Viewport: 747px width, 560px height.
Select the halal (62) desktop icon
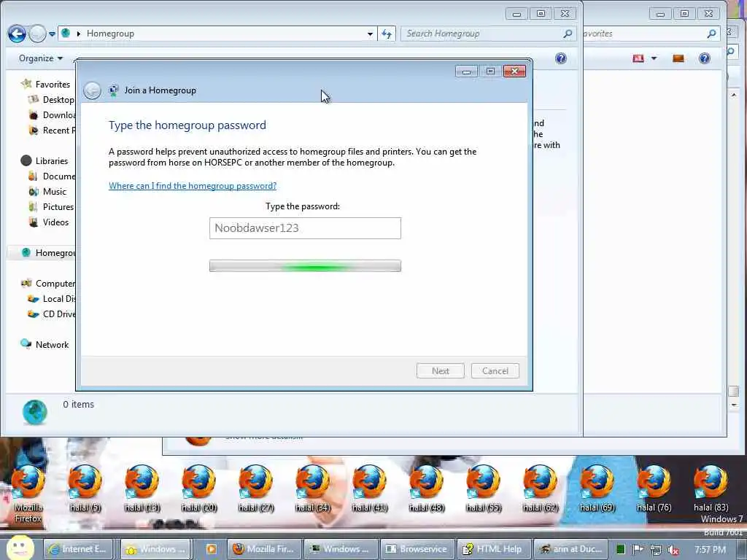[540, 488]
